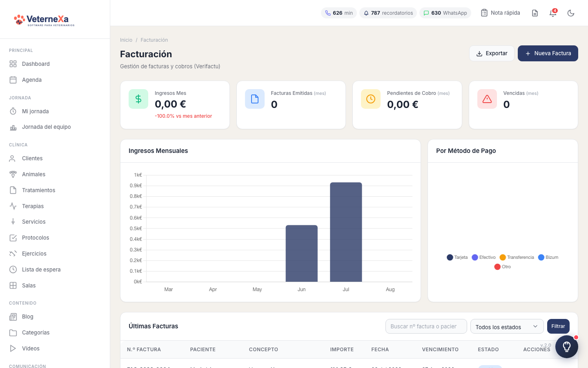Toggle dark mode with the moon icon

571,13
